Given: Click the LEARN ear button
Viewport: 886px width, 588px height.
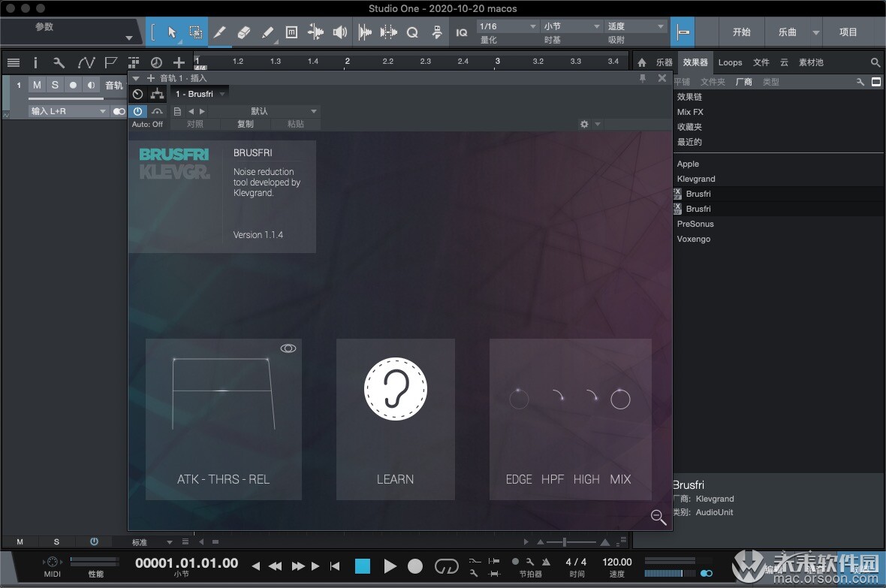Looking at the screenshot, I should pos(396,389).
